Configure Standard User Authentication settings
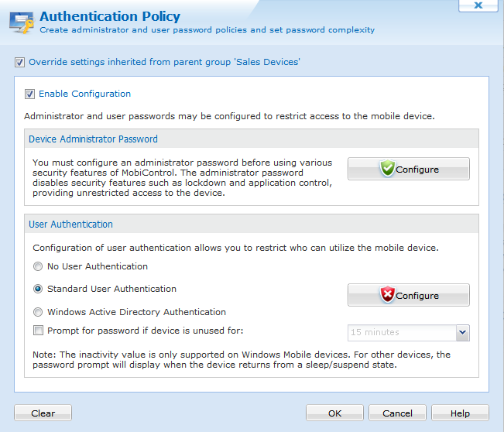The image size is (504, 432). click(409, 295)
